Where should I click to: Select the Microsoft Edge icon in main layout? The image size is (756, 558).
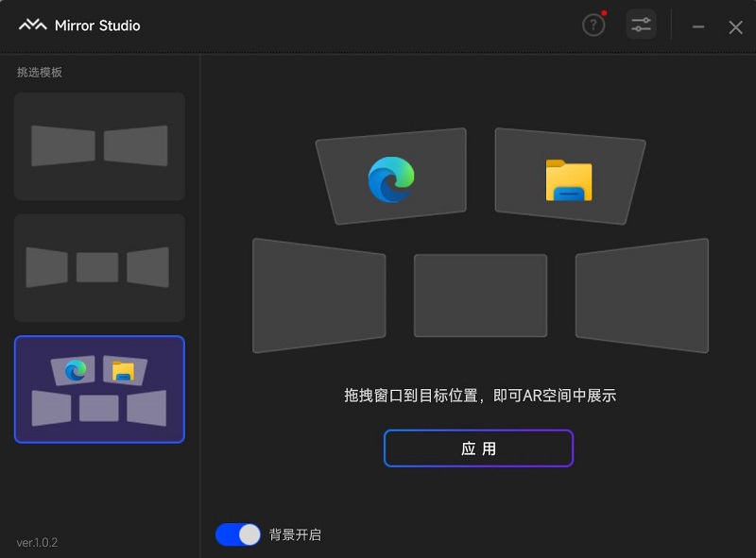[x=391, y=178]
